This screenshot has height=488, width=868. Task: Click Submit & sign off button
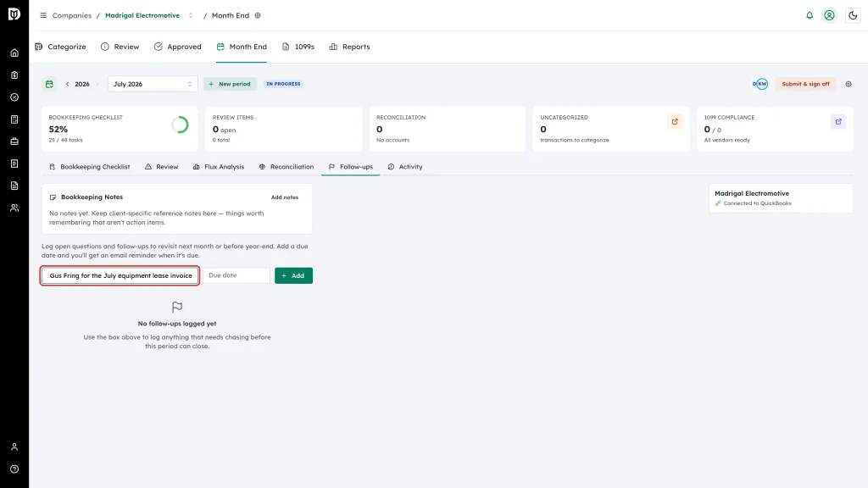(x=805, y=84)
